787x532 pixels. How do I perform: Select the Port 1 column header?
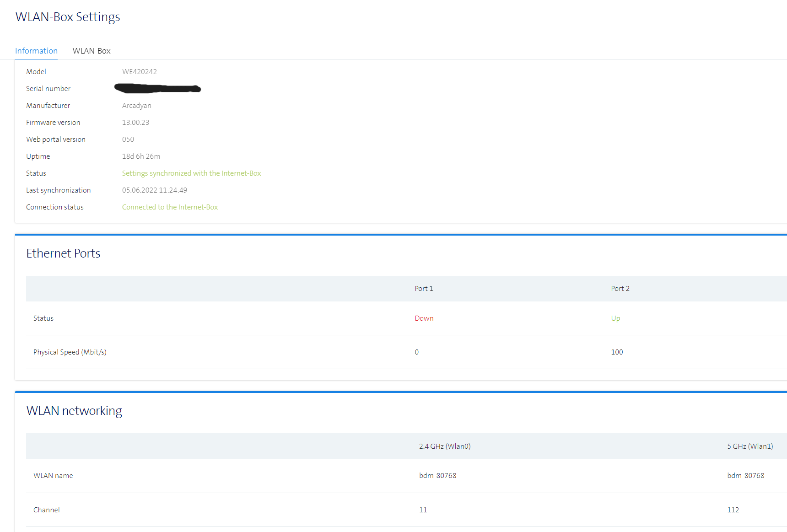point(424,289)
